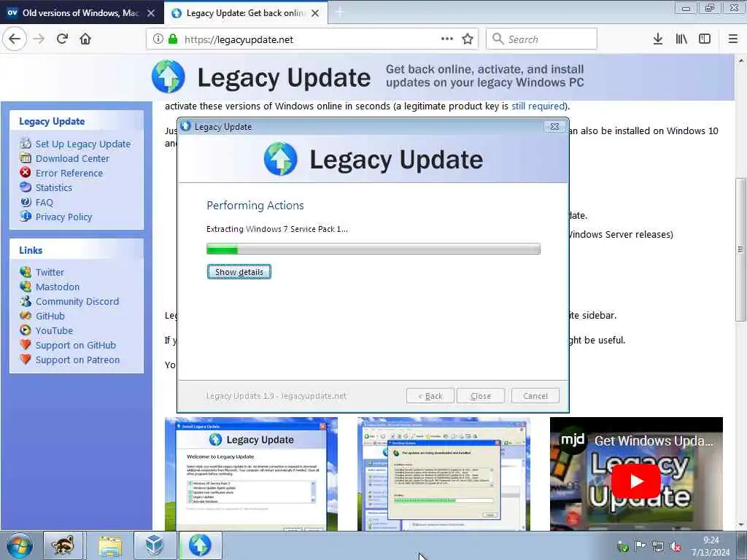Bookmark this page with the star icon

pos(468,39)
